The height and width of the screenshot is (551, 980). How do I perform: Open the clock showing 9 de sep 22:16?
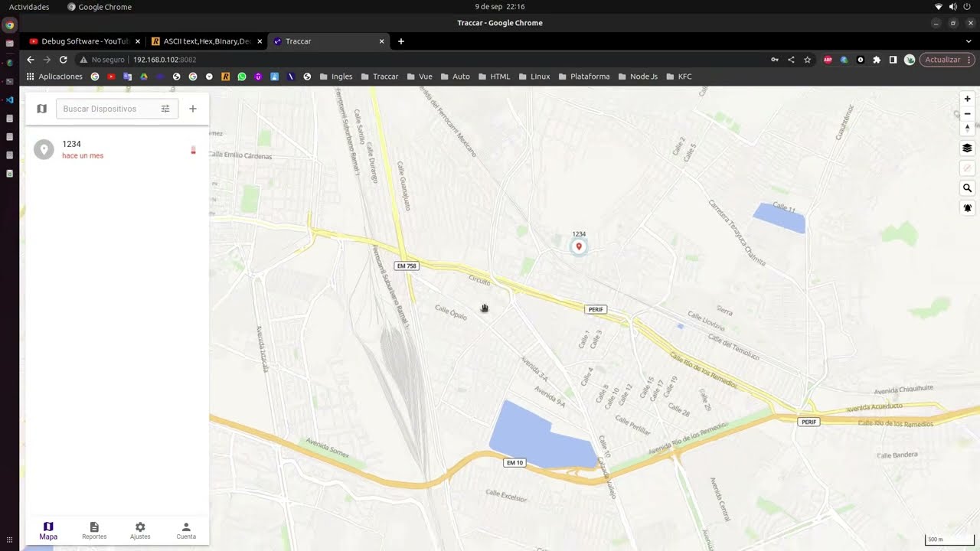pos(500,7)
